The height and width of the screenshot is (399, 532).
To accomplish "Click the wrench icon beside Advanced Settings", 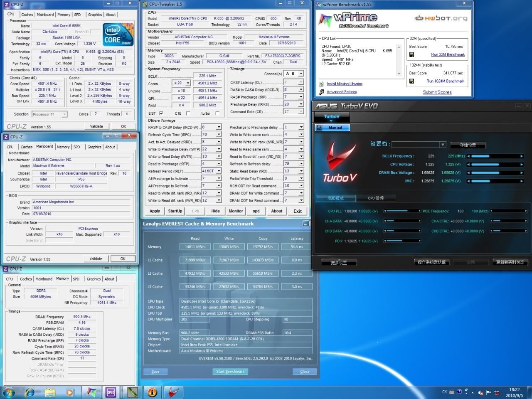I will [x=321, y=92].
